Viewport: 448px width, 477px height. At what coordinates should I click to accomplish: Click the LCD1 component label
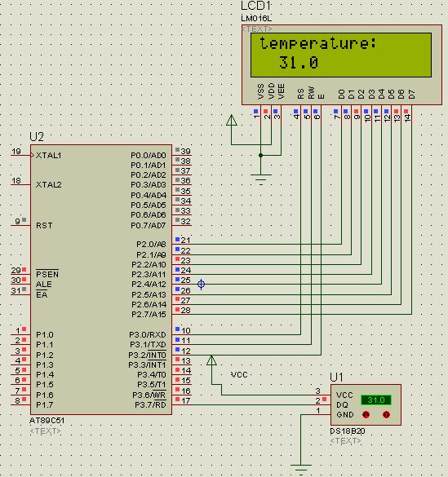pyautogui.click(x=255, y=6)
